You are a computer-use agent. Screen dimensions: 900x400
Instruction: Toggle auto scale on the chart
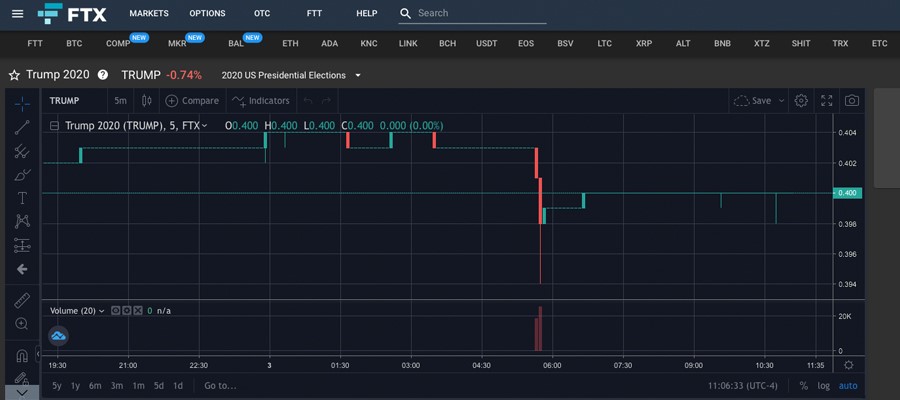point(848,386)
